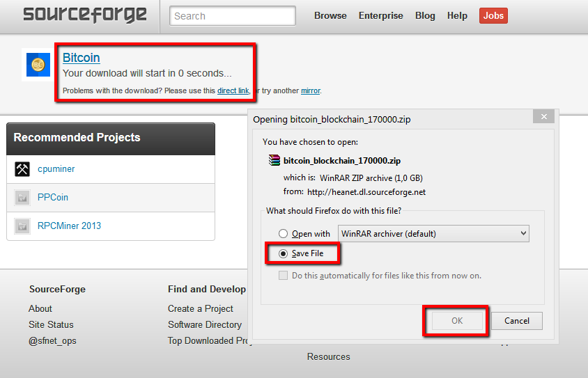The height and width of the screenshot is (378, 588).
Task: Open the Enterprise menu item
Action: coord(380,15)
